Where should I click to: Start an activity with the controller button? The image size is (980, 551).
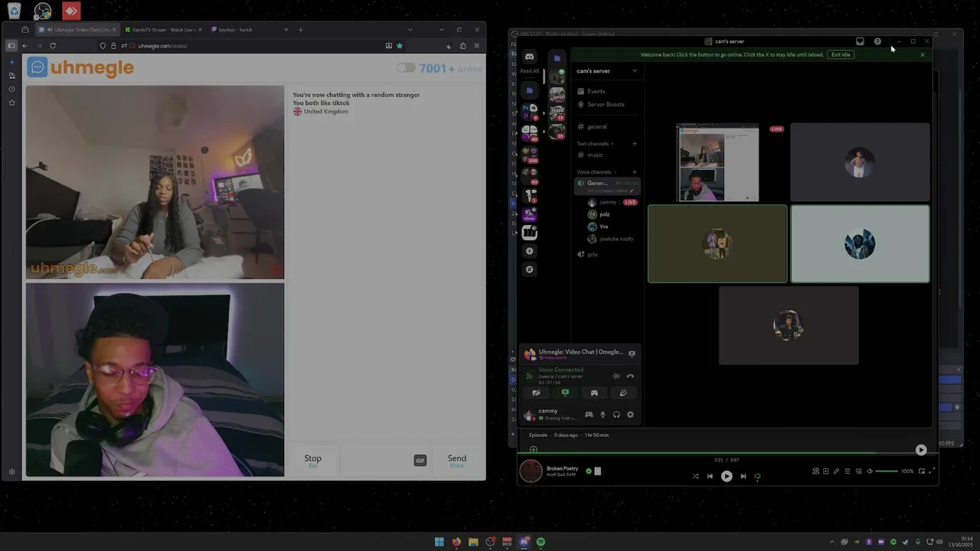[594, 393]
